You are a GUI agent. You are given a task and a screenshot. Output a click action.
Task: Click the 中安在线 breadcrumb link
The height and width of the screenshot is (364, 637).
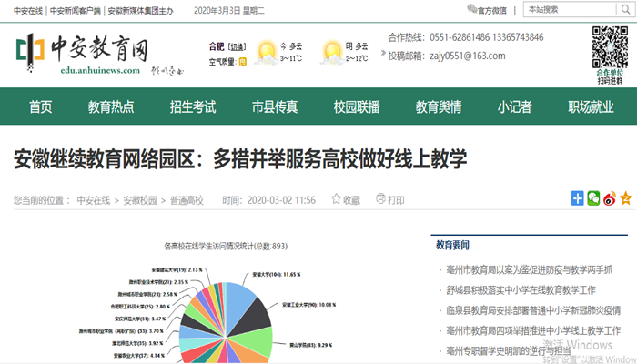pyautogui.click(x=94, y=200)
